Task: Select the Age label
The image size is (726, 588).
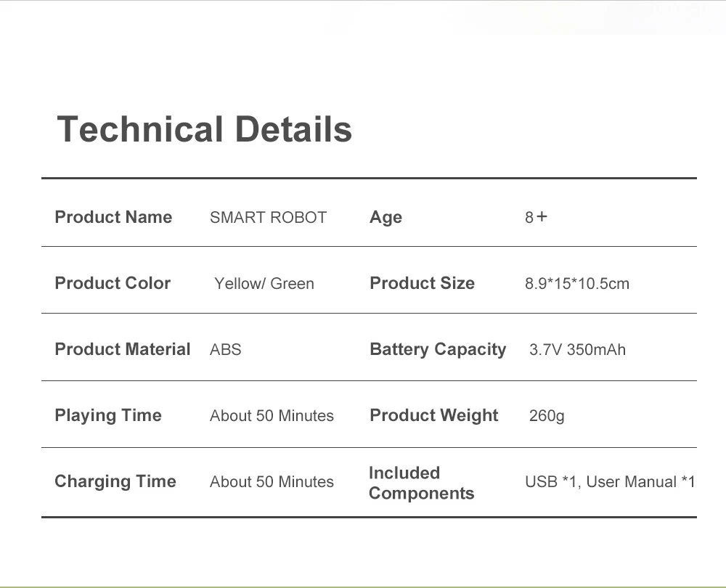Action: coord(386,218)
